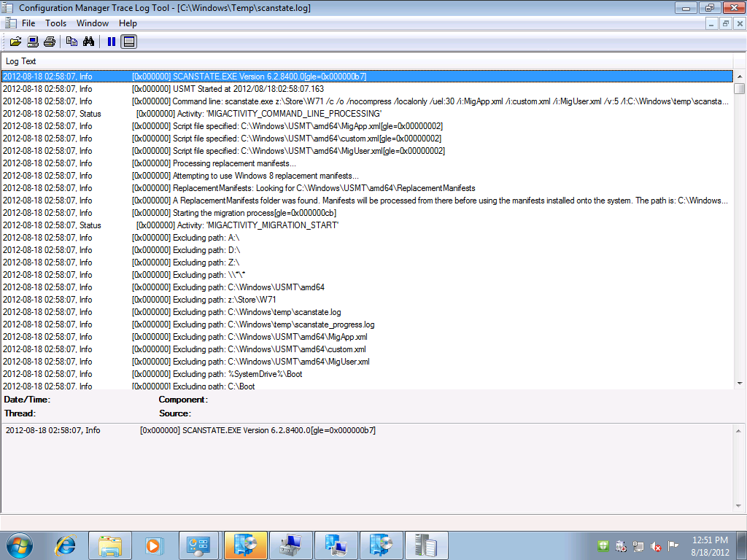The image size is (747, 560).
Task: Click the Find binoculars toolbar icon
Action: [x=88, y=42]
